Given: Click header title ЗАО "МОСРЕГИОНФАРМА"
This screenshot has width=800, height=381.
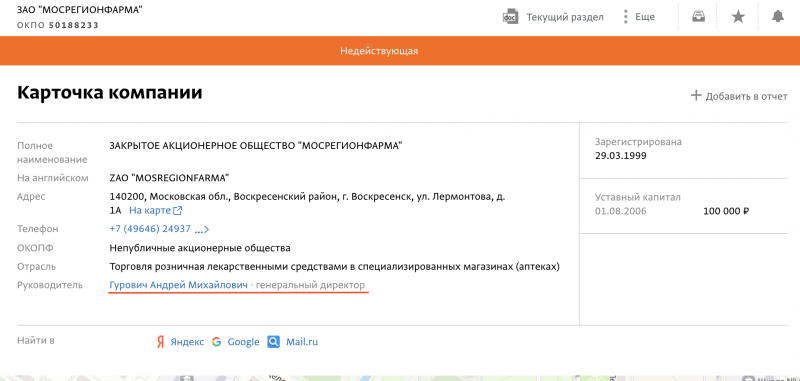Looking at the screenshot, I should pos(80,10).
